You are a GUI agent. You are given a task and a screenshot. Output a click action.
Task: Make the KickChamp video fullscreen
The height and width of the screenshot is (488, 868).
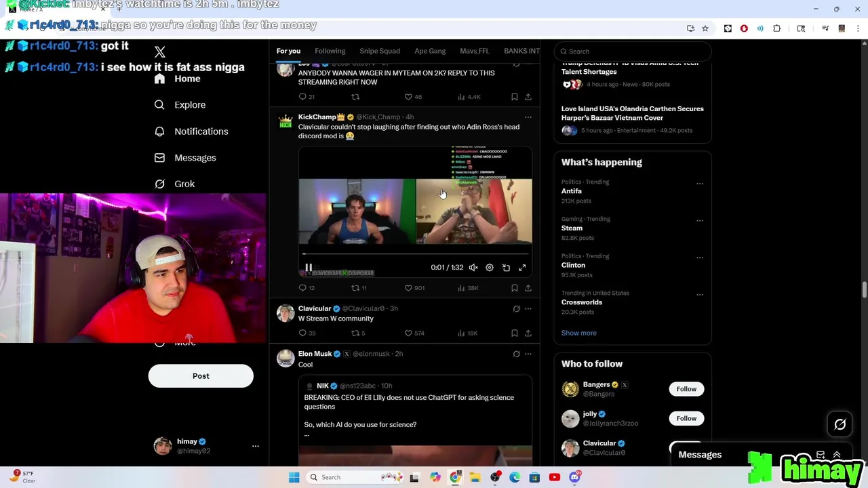522,268
